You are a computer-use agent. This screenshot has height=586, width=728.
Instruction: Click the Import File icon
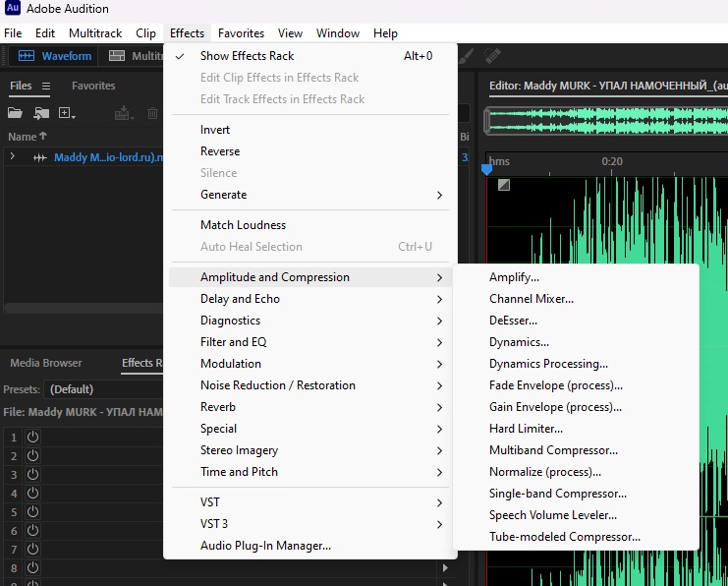point(42,114)
